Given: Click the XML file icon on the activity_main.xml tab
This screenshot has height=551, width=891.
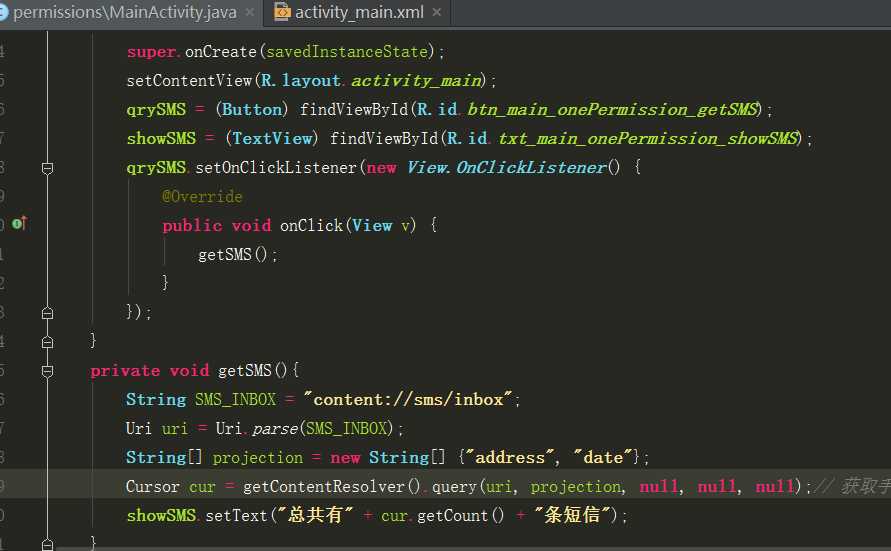Looking at the screenshot, I should 282,12.
